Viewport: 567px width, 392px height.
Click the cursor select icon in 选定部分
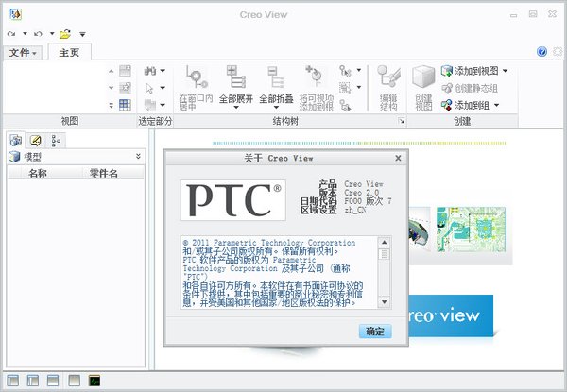pyautogui.click(x=149, y=88)
